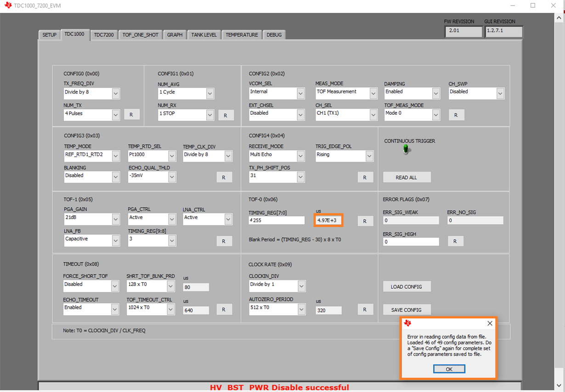
Task: Open the TEMPERATURE tab
Action: 242,35
